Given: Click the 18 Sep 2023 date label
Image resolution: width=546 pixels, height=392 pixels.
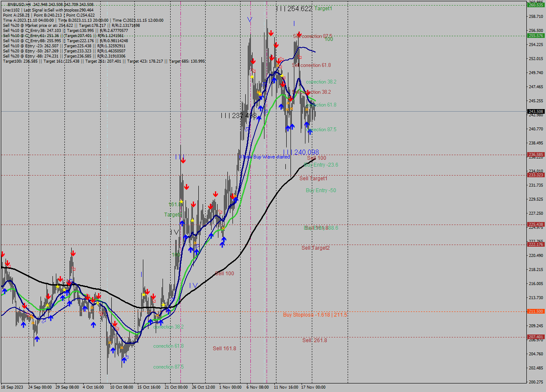Looking at the screenshot, I should pyautogui.click(x=13, y=387).
